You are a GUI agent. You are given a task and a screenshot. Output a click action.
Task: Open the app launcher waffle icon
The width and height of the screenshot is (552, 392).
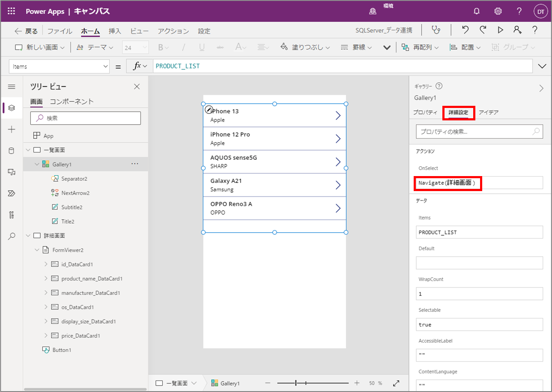click(12, 12)
